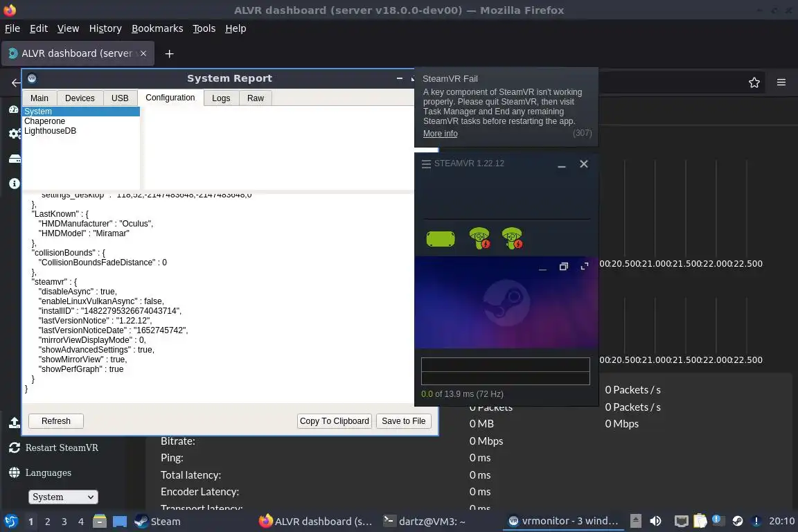Select the Configuration tab in System Report
The image size is (798, 532).
coord(170,98)
